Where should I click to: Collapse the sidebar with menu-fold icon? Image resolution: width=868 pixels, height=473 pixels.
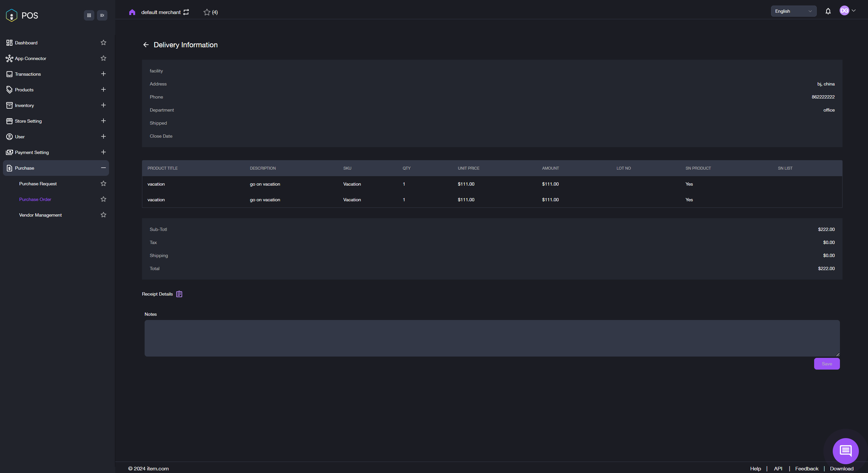(102, 15)
